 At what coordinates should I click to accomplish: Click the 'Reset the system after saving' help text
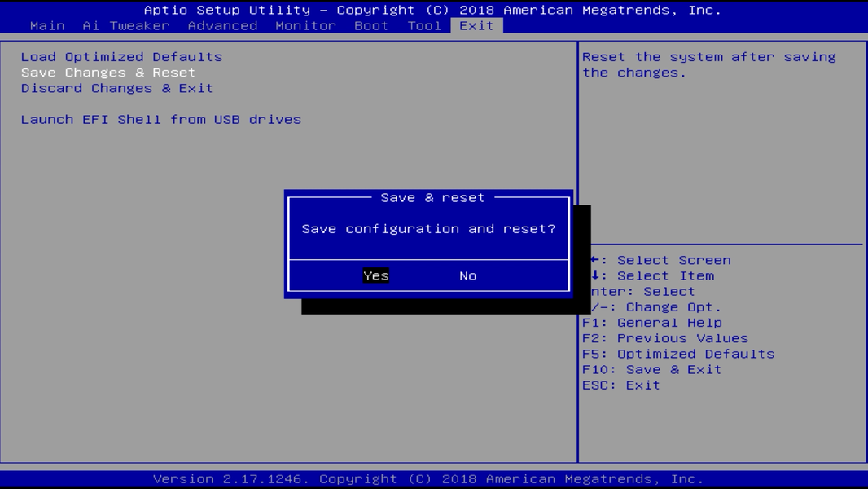click(x=709, y=65)
